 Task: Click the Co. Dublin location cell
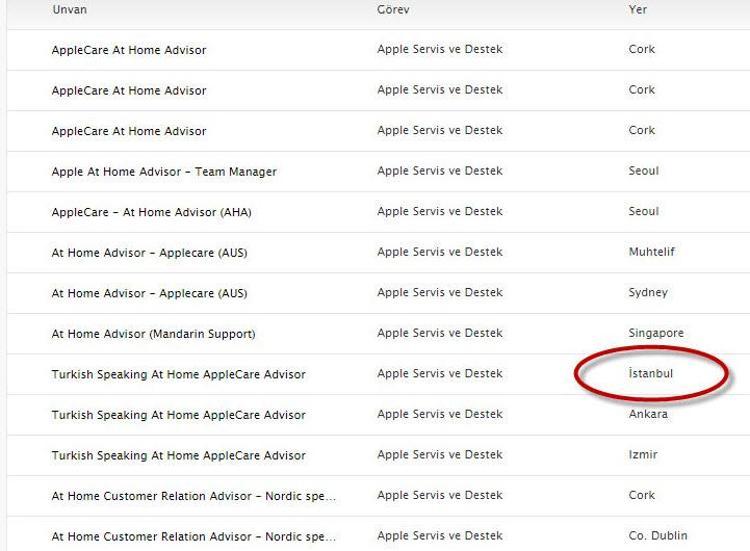(657, 536)
